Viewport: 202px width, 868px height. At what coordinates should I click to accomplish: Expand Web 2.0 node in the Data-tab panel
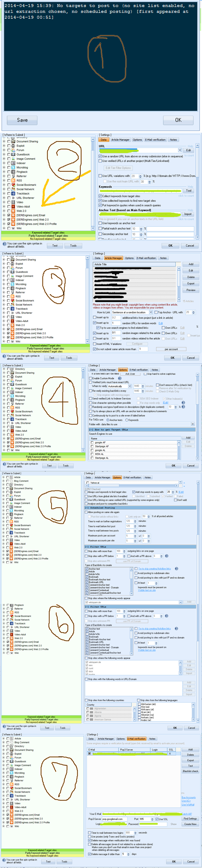[x=4, y=211]
